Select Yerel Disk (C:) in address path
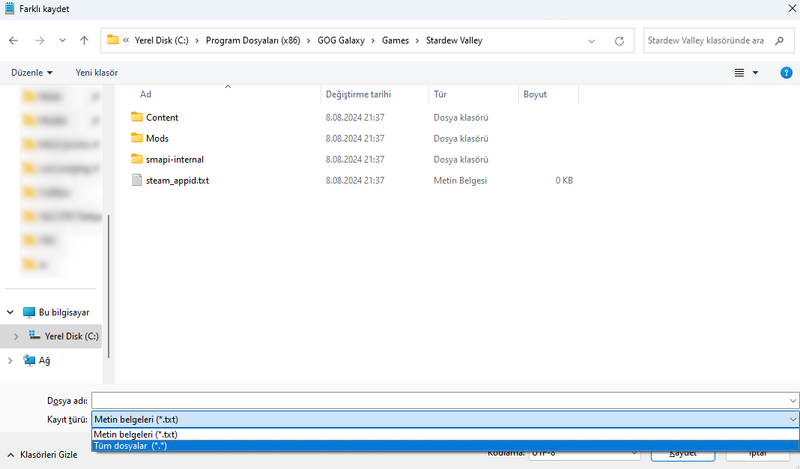Image resolution: width=800 pixels, height=469 pixels. point(161,41)
